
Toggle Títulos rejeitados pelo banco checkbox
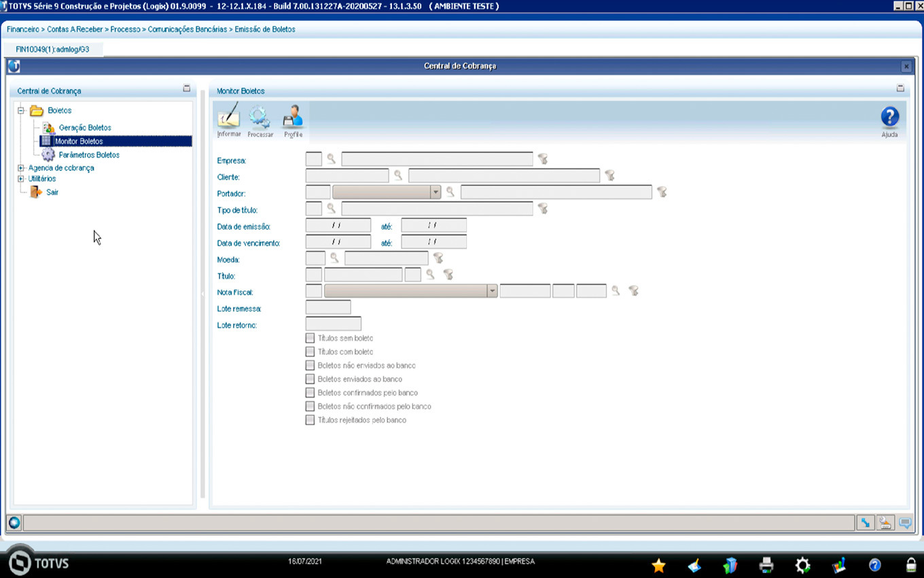click(310, 420)
